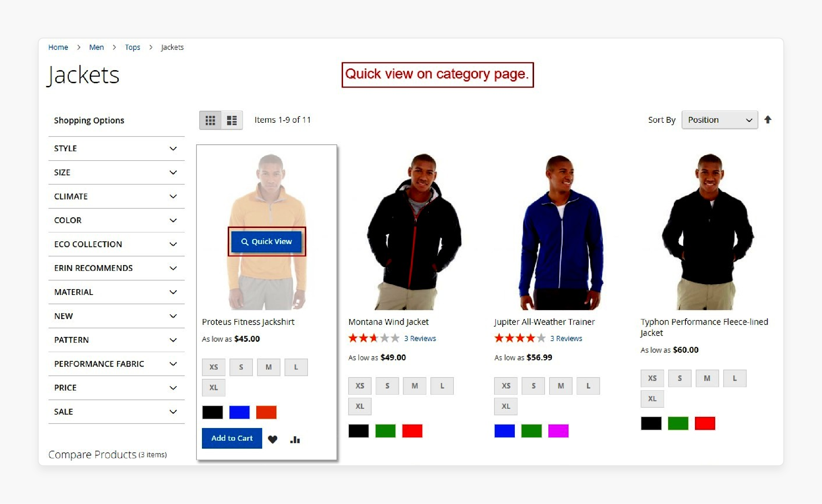Click the search magnifier in Quick View button
822x504 pixels.
(x=244, y=242)
